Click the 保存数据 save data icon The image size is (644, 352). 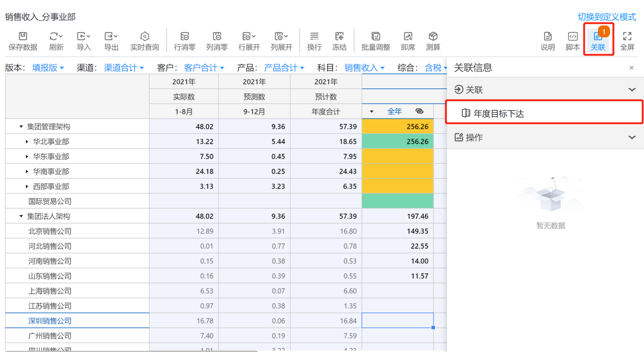pos(23,37)
